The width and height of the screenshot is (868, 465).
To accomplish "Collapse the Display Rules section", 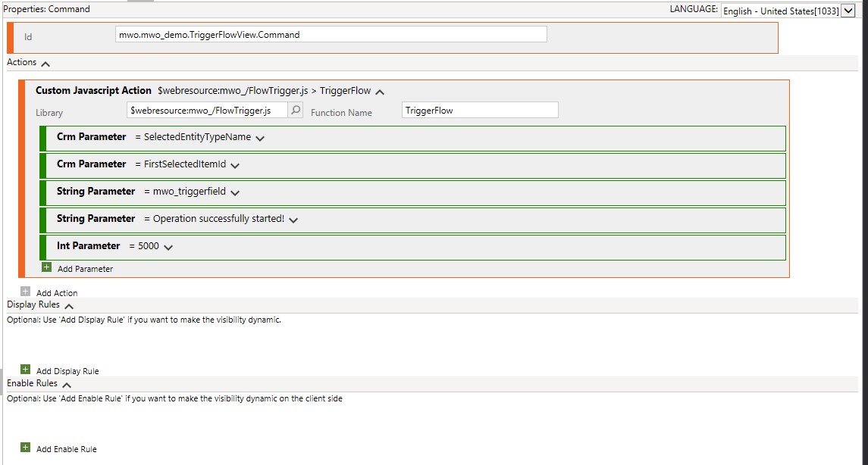I will tap(69, 306).
